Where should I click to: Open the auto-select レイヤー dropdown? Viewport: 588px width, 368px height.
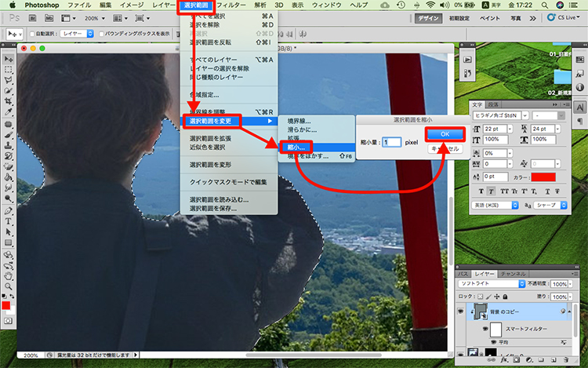pyautogui.click(x=77, y=34)
